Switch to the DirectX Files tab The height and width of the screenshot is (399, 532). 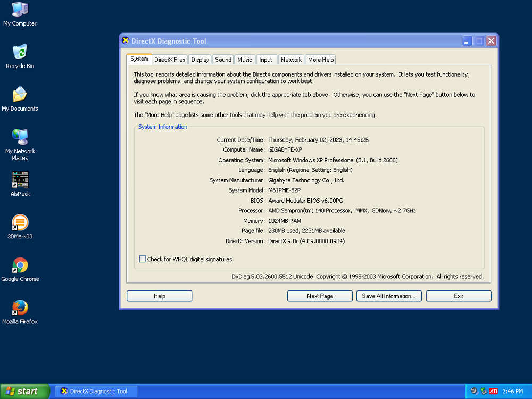[170, 60]
